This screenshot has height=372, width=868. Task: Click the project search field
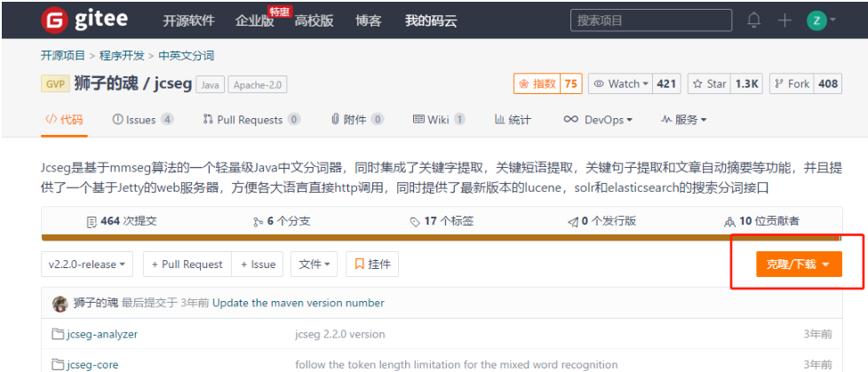click(651, 20)
